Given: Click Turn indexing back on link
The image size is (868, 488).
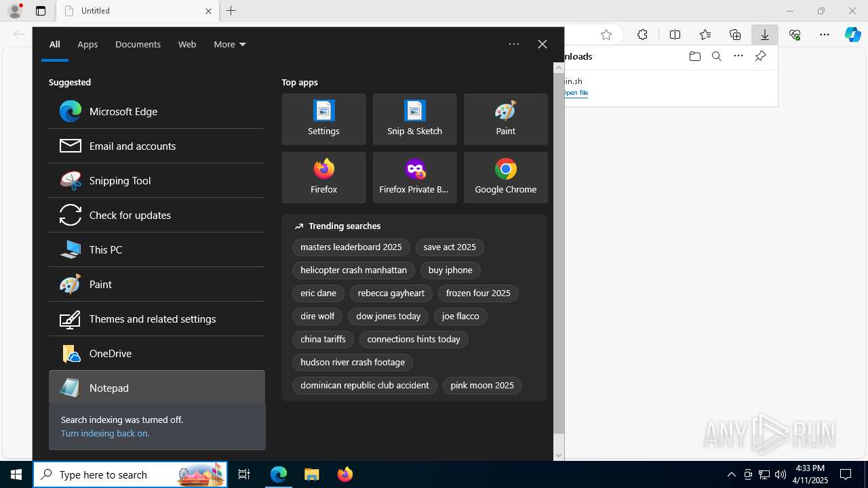Looking at the screenshot, I should pyautogui.click(x=104, y=433).
